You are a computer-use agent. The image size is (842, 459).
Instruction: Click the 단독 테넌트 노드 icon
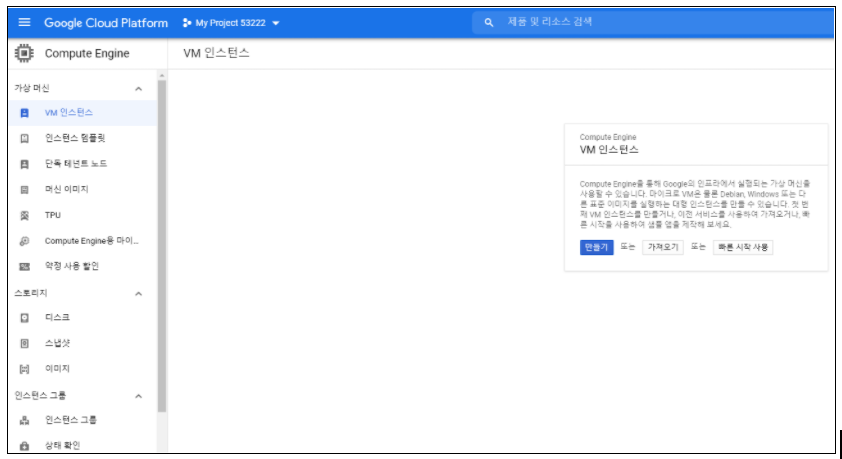click(x=25, y=163)
